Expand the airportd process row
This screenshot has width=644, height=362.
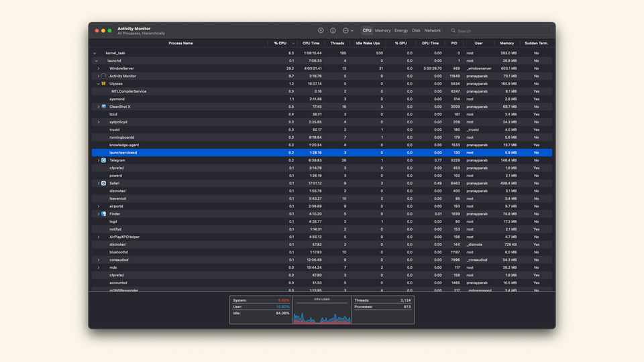pyautogui.click(x=99, y=206)
